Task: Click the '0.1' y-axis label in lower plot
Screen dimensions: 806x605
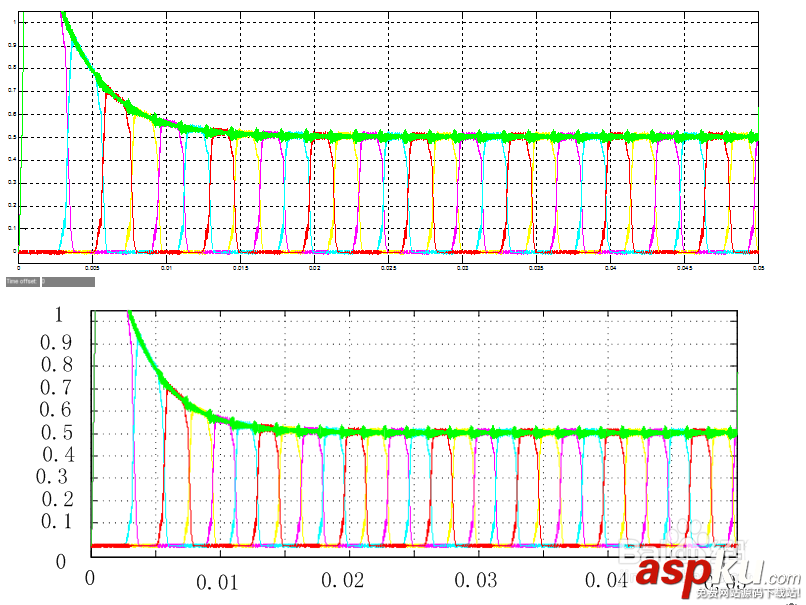Action: click(57, 521)
